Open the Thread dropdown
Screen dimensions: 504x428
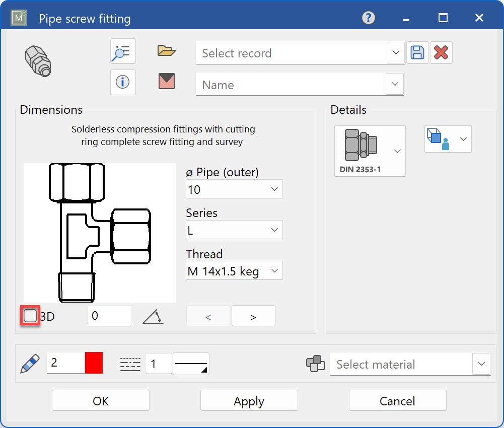point(275,270)
